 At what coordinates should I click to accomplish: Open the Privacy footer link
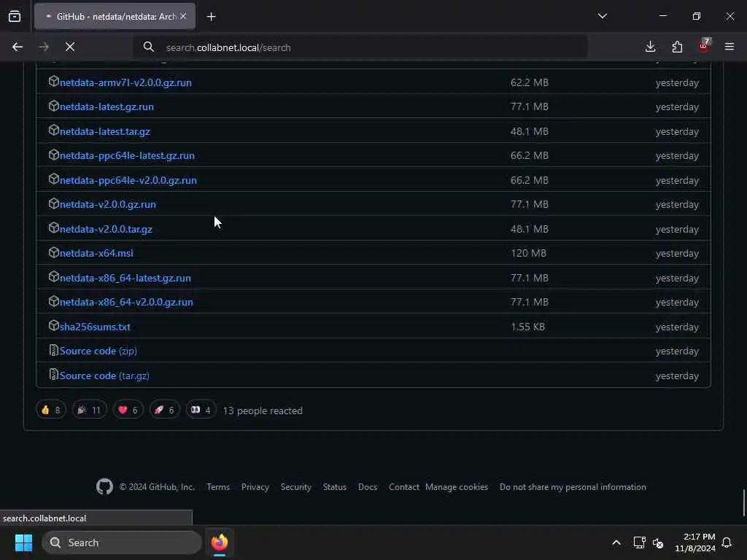(x=255, y=487)
